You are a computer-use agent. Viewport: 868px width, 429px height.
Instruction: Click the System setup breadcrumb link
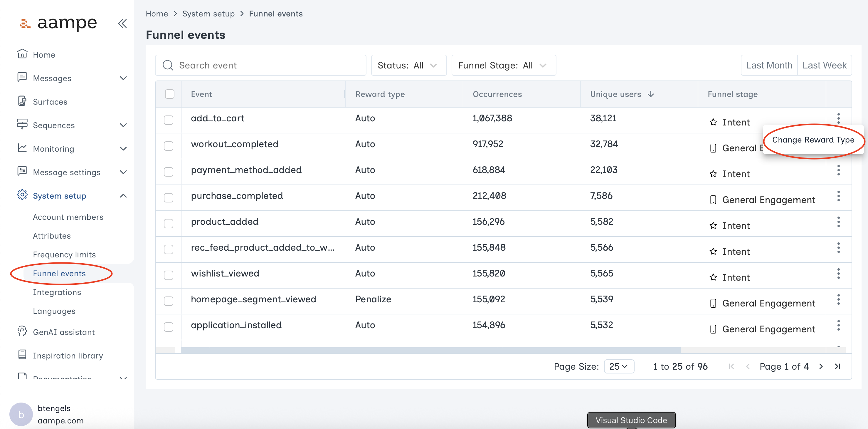coord(208,14)
